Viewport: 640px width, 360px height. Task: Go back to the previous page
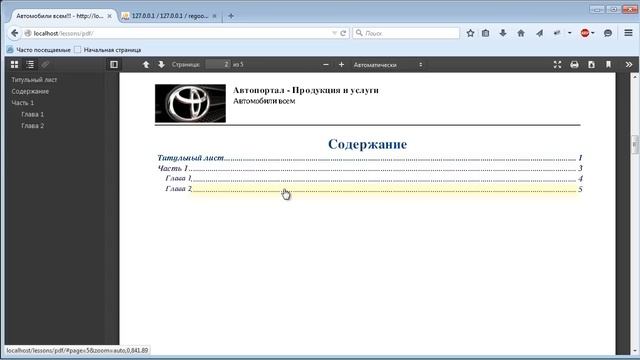click(x=15, y=33)
